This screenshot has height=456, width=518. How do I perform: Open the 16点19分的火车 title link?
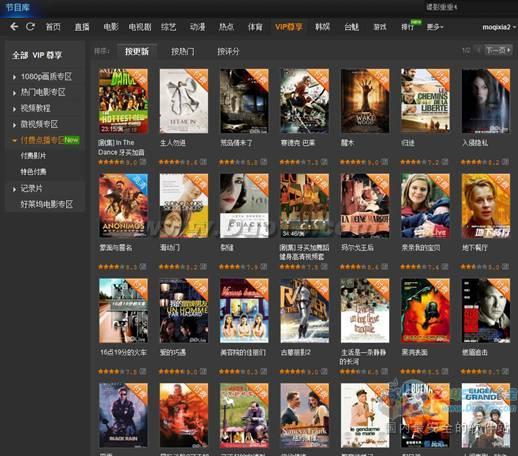point(123,352)
